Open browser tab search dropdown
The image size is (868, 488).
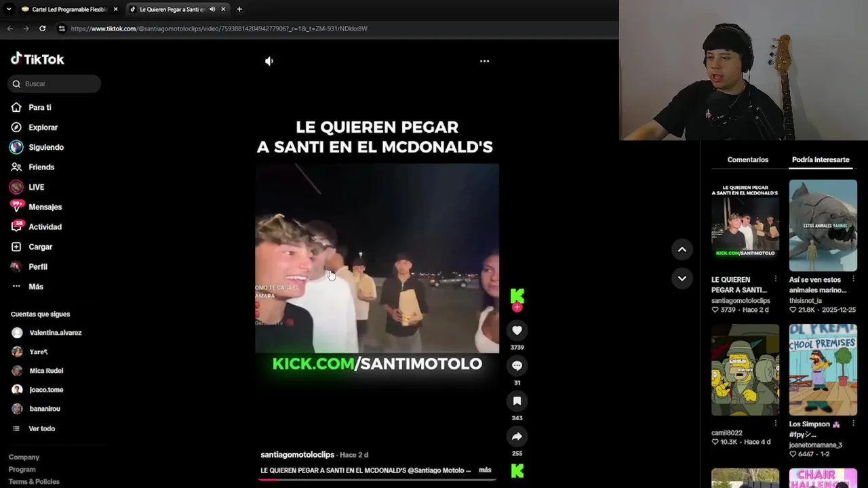(x=8, y=9)
